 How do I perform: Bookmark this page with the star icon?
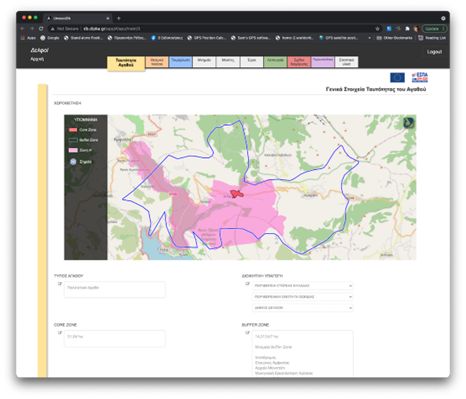[x=377, y=29]
